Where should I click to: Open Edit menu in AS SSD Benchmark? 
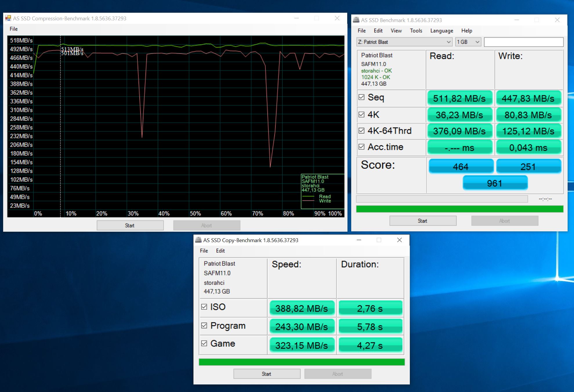coord(378,31)
